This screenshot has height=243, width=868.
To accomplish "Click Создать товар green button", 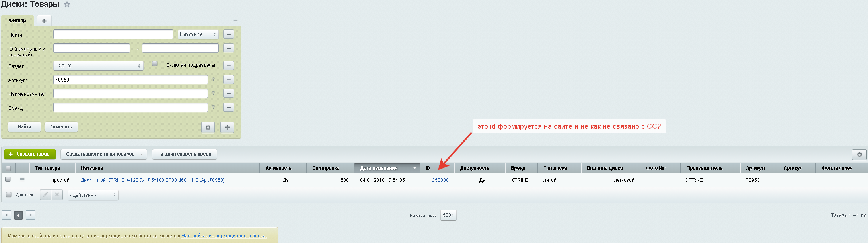I will coord(30,154).
